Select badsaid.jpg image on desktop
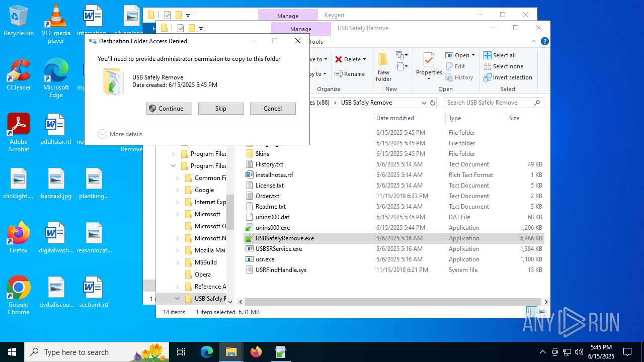 point(56,184)
